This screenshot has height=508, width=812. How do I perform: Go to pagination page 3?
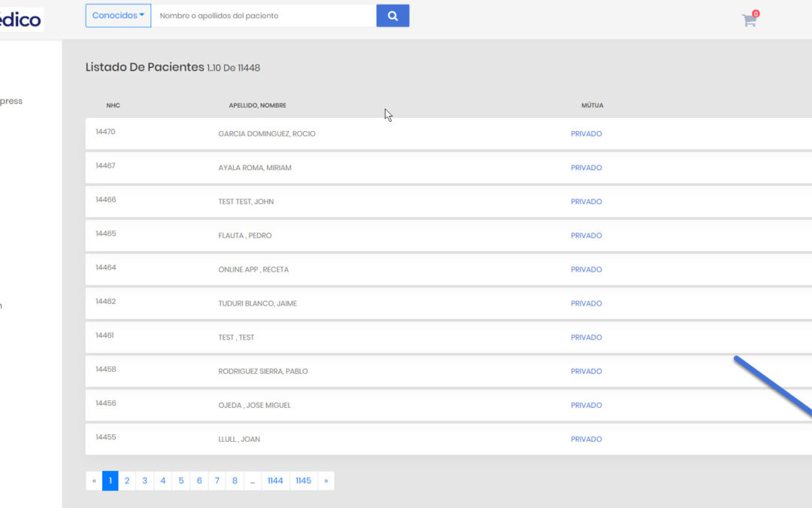(145, 480)
